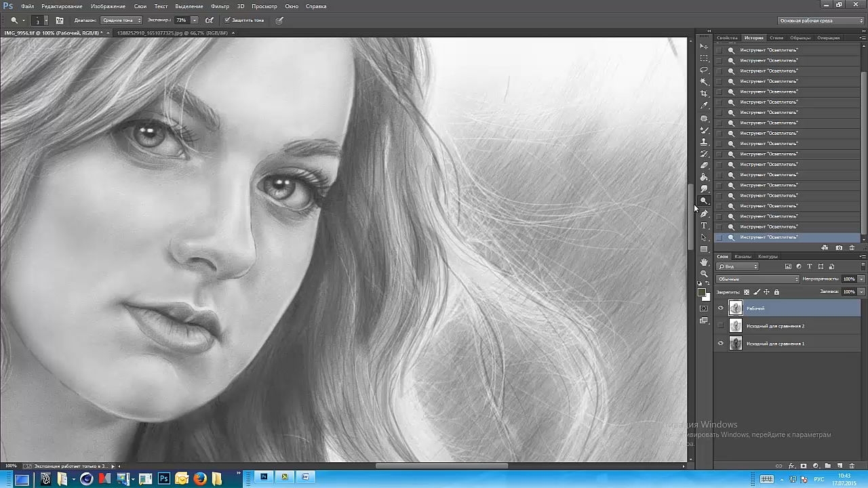
Task: Switch to the Каналы tab
Action: point(743,257)
